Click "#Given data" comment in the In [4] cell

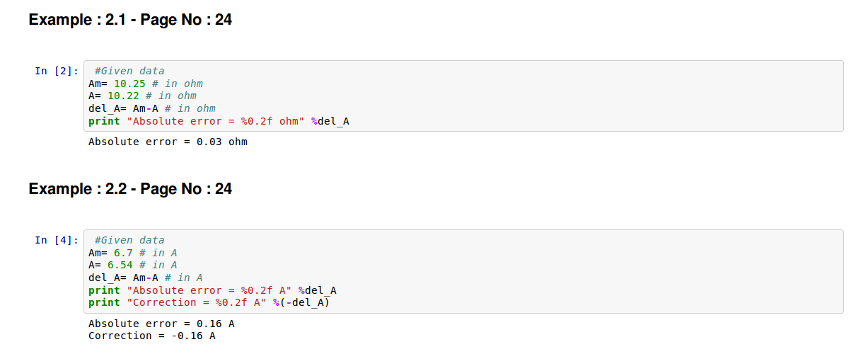129,240
